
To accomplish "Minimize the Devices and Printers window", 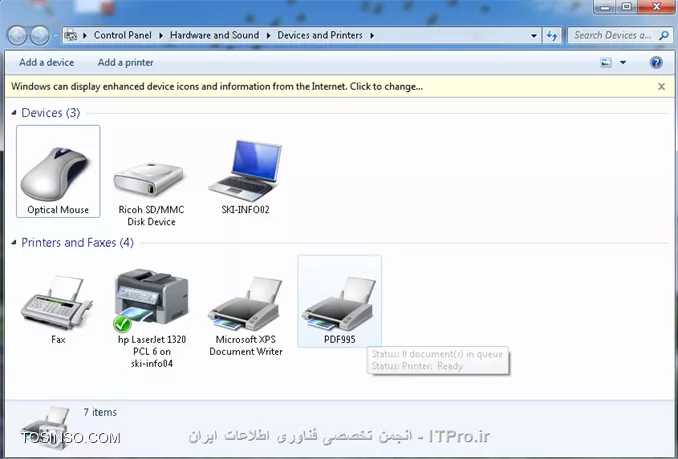I will point(604,7).
